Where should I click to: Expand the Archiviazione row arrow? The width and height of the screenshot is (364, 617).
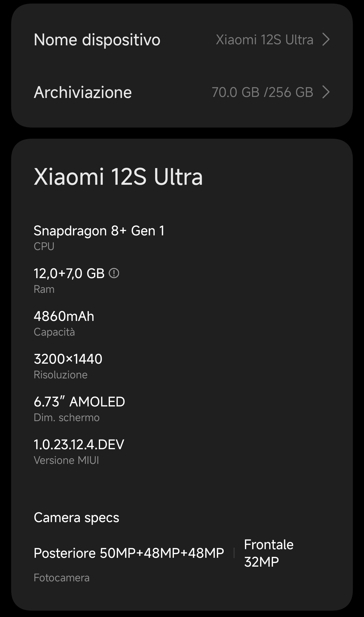[326, 92]
